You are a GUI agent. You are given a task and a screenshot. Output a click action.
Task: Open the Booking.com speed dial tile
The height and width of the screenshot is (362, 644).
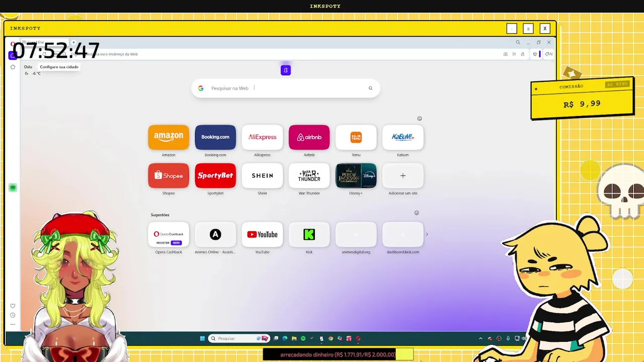point(215,137)
